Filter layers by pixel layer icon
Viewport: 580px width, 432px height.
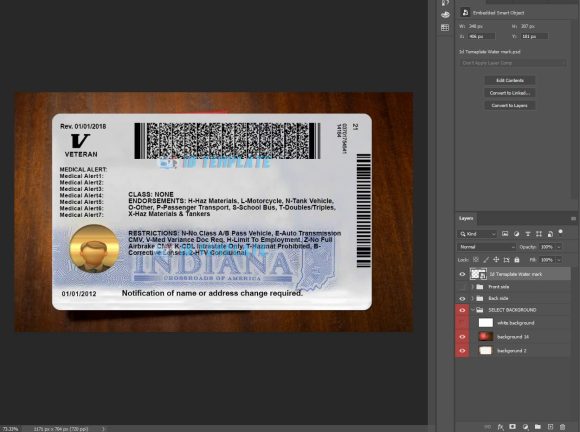tap(505, 234)
